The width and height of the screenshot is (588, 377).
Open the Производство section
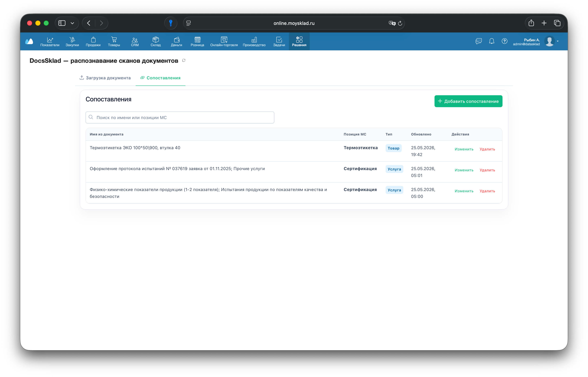254,42
